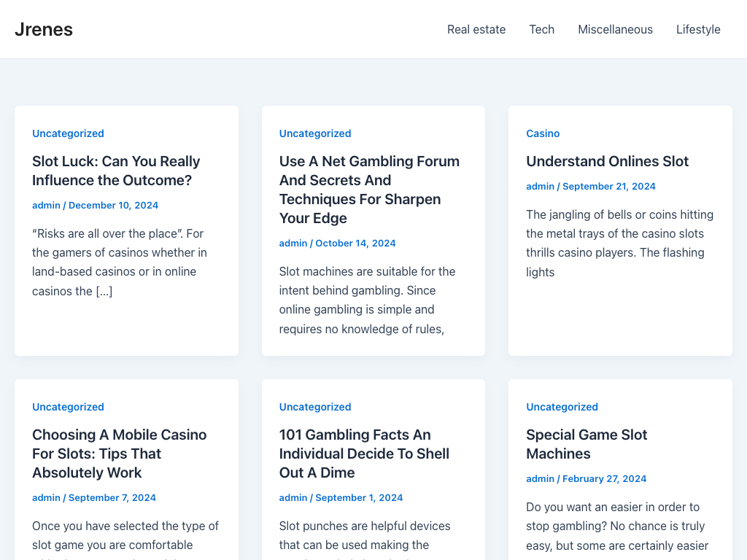
Task: Open the 'Understand Onlines Slot' post title
Action: [x=607, y=161]
